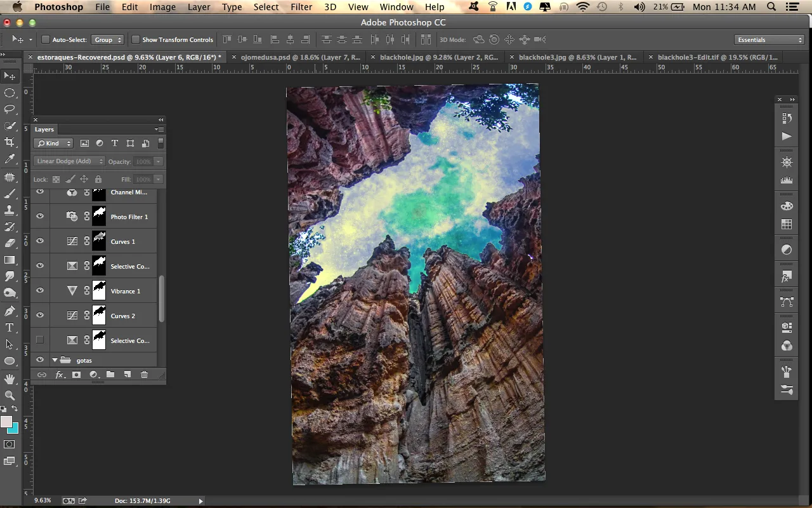Click link layers icon in Layers panel

coord(42,375)
